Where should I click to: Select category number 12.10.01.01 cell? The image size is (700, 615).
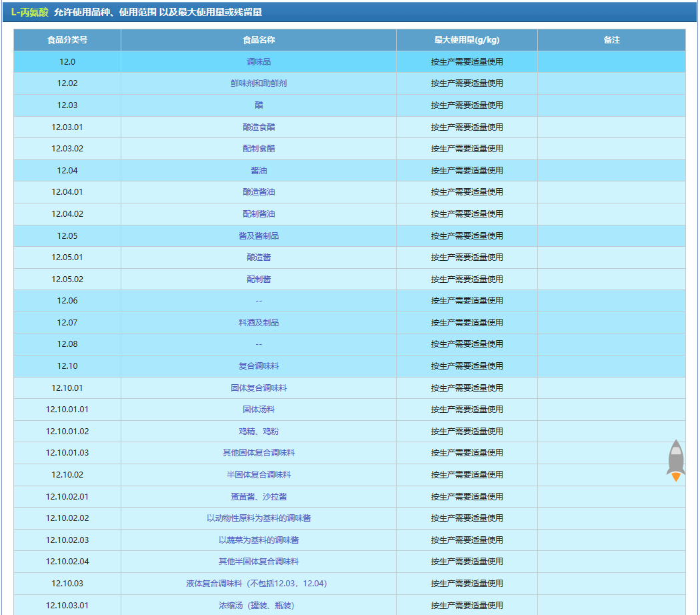(x=67, y=409)
